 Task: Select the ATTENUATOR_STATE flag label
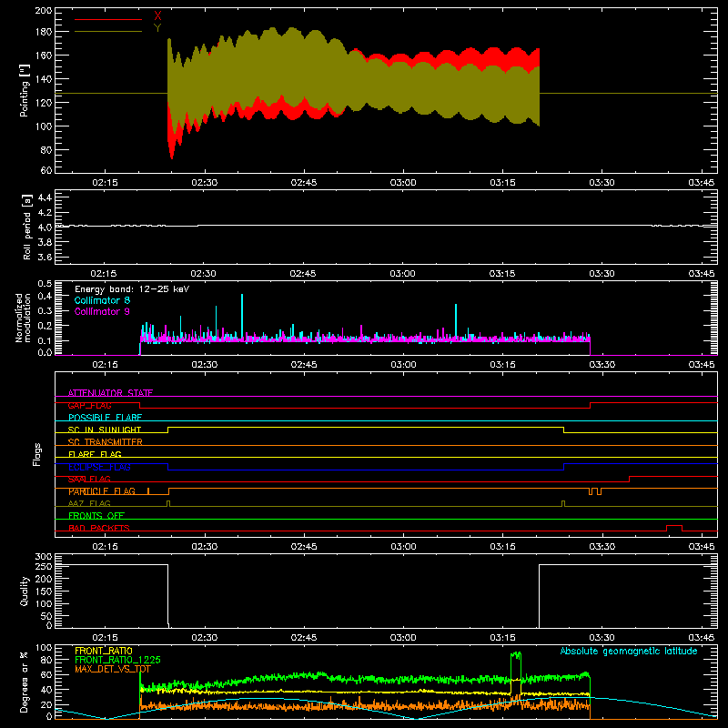point(110,393)
